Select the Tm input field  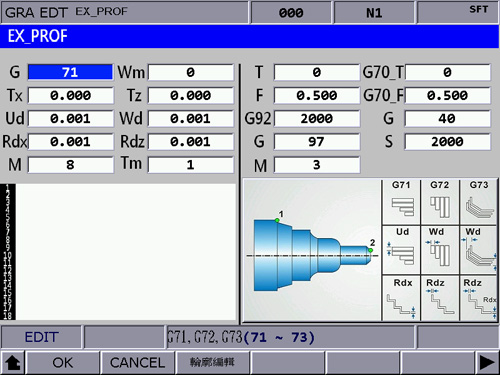point(191,165)
